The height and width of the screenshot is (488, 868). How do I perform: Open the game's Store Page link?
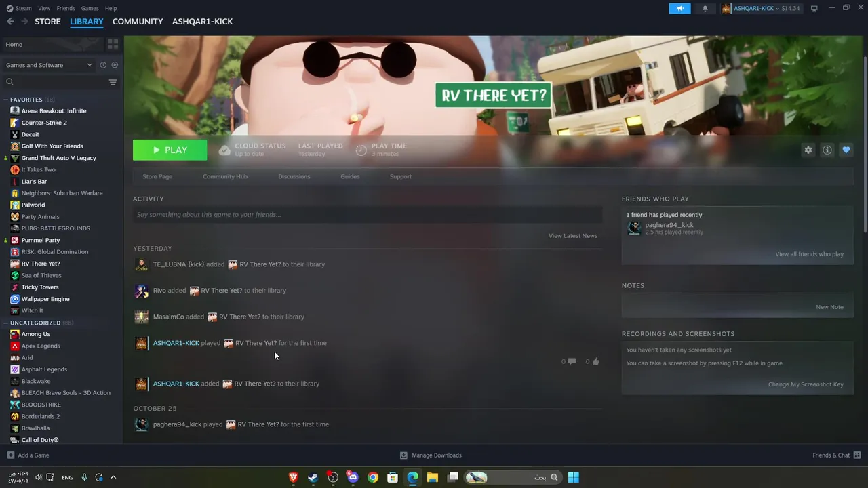click(x=157, y=176)
